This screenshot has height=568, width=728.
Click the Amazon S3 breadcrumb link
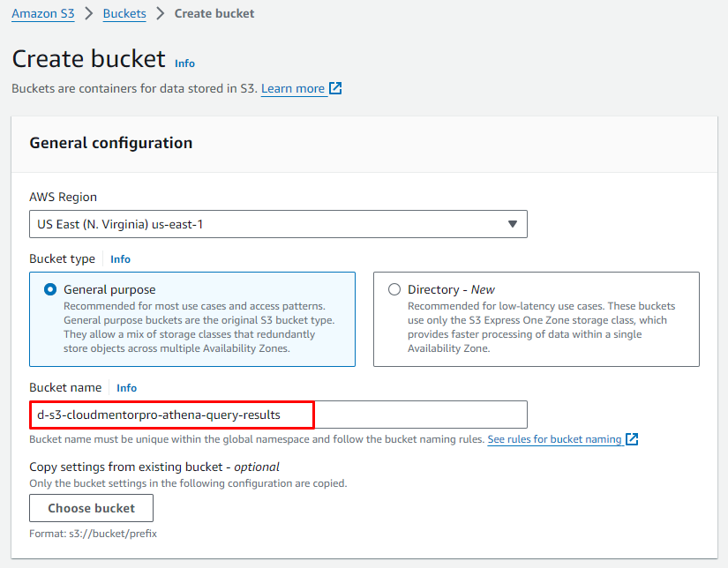[41, 13]
